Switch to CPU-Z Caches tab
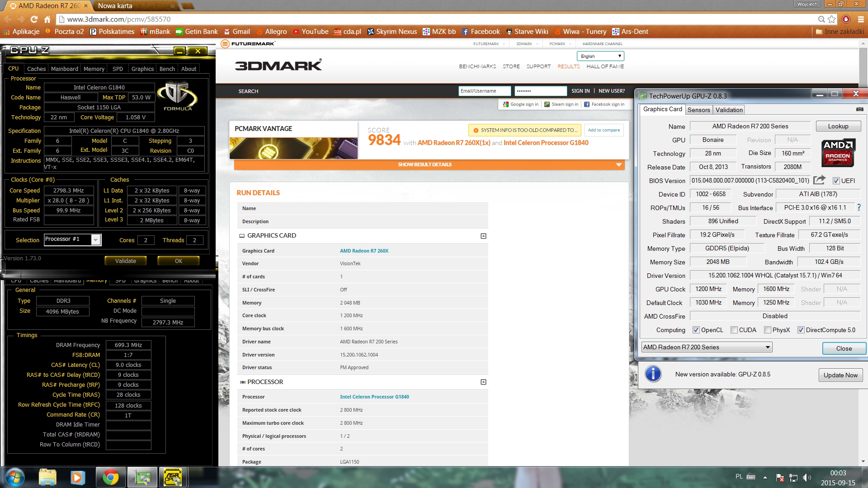Image resolution: width=868 pixels, height=488 pixels. click(x=36, y=69)
